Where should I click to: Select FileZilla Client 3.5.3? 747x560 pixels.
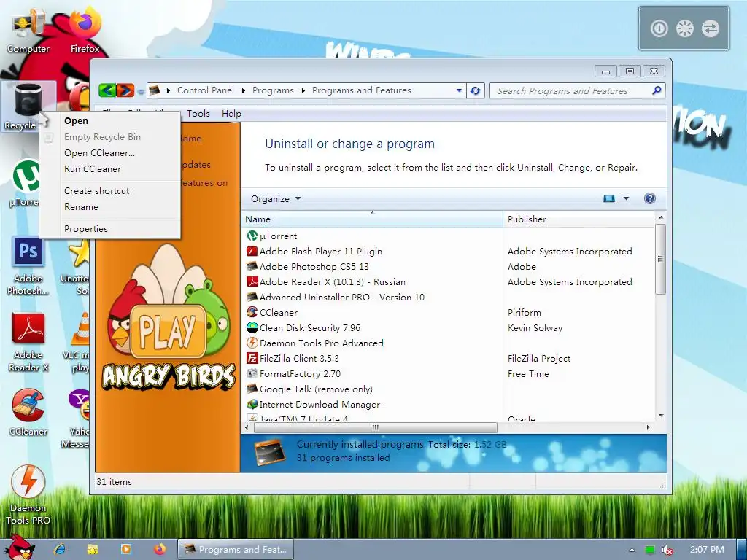click(293, 358)
